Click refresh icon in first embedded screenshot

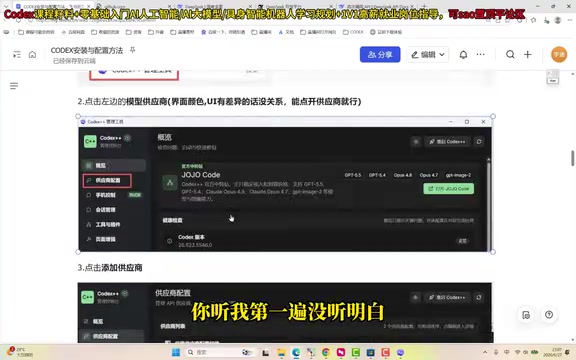pyautogui.click(x=479, y=141)
